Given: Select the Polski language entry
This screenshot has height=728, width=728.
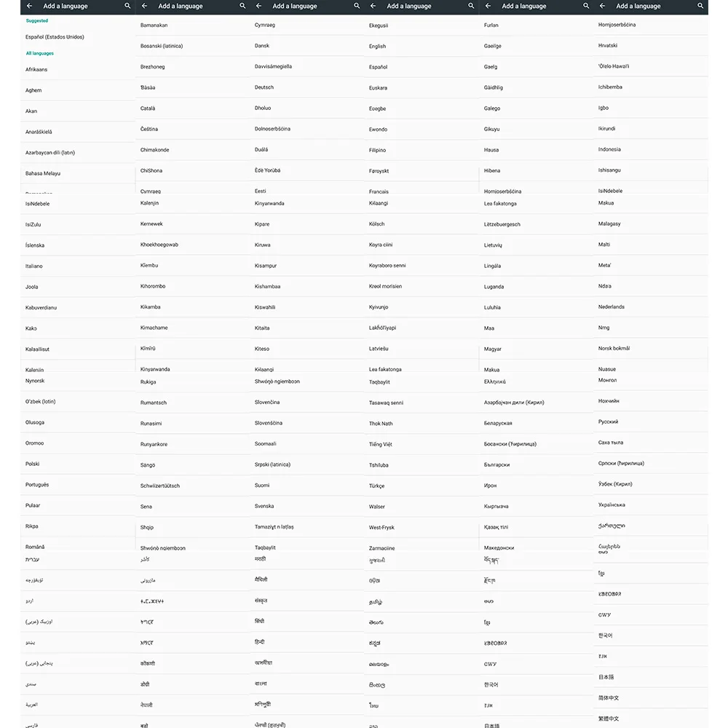Looking at the screenshot, I should point(78,464).
